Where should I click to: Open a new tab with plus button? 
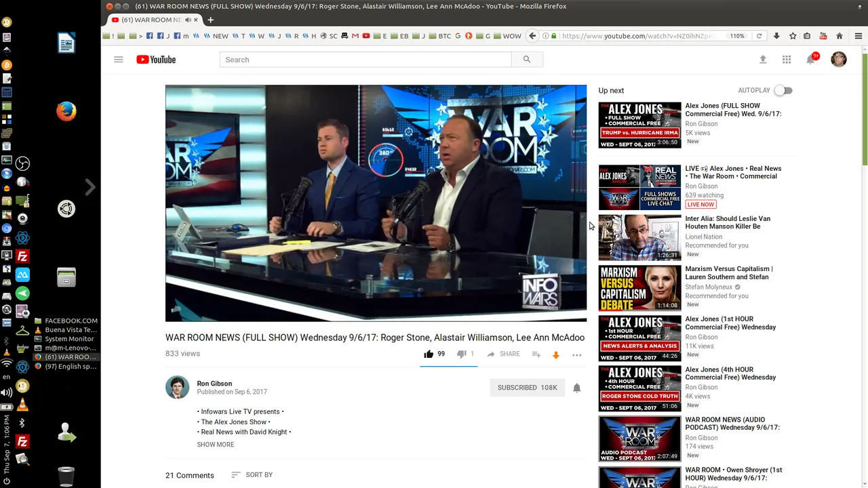tap(210, 20)
